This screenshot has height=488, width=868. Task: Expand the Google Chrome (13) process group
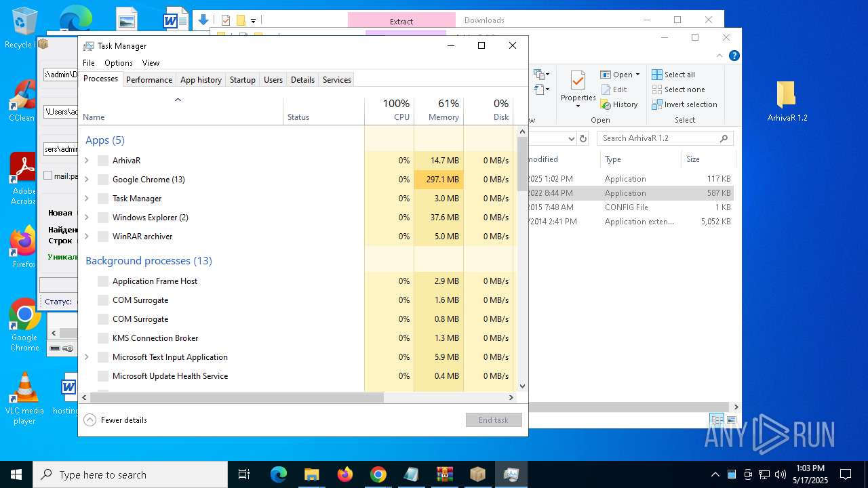click(86, 180)
